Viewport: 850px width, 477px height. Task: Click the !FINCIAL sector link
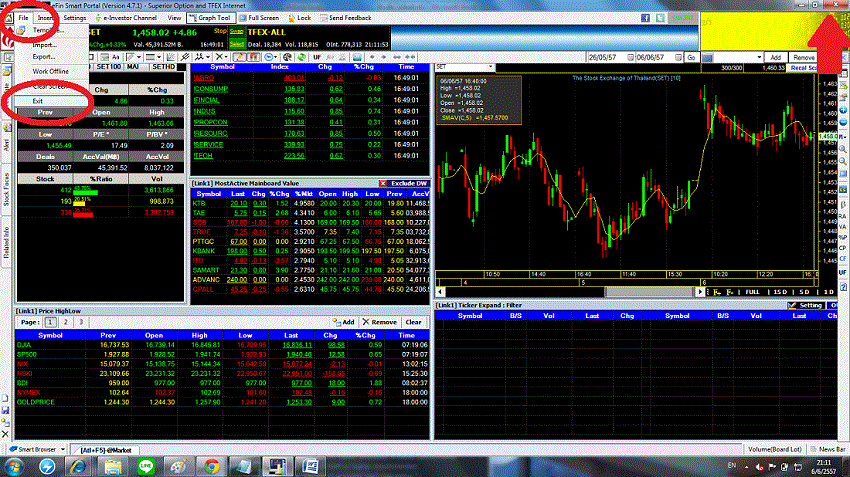tap(207, 100)
